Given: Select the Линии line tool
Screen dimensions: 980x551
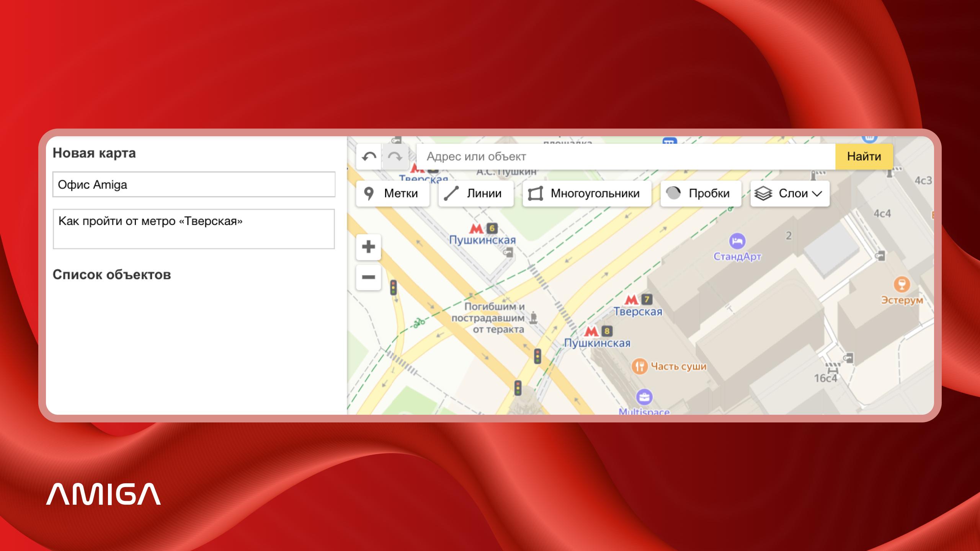Looking at the screenshot, I should [475, 194].
